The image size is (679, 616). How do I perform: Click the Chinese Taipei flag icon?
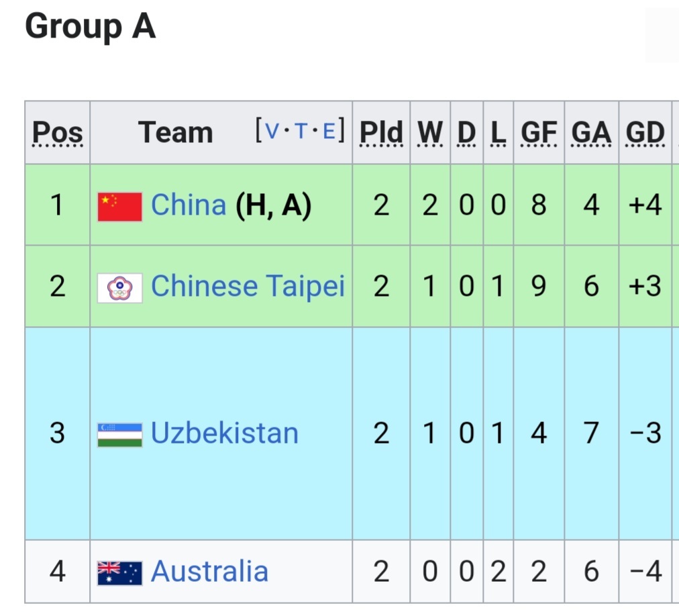(x=119, y=288)
